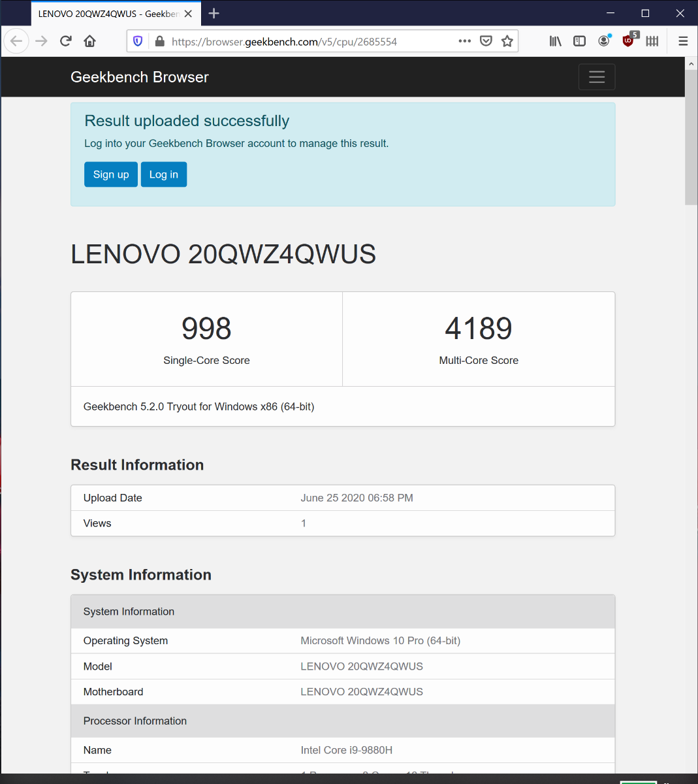Screen dimensions: 698x784
Task: Open the Firefox hamburger application menu
Action: (683, 41)
